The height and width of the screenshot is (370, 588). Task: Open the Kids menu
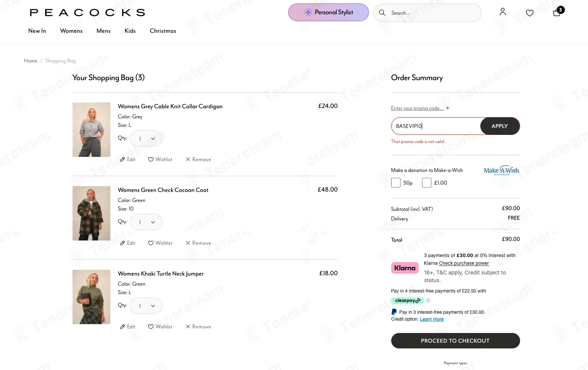point(130,31)
